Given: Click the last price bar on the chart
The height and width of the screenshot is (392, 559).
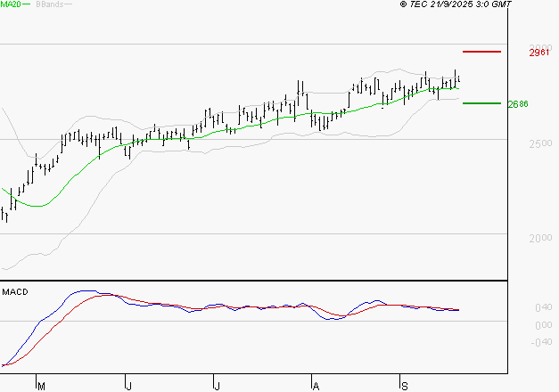Looking at the screenshot, I should [x=458, y=82].
